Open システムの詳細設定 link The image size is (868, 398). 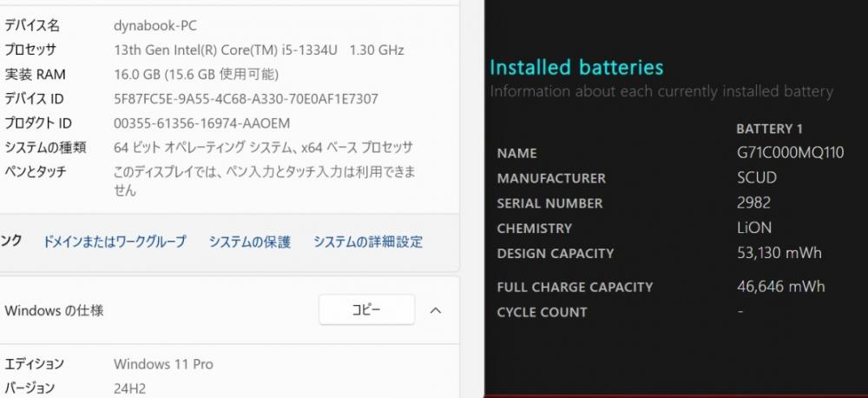368,242
